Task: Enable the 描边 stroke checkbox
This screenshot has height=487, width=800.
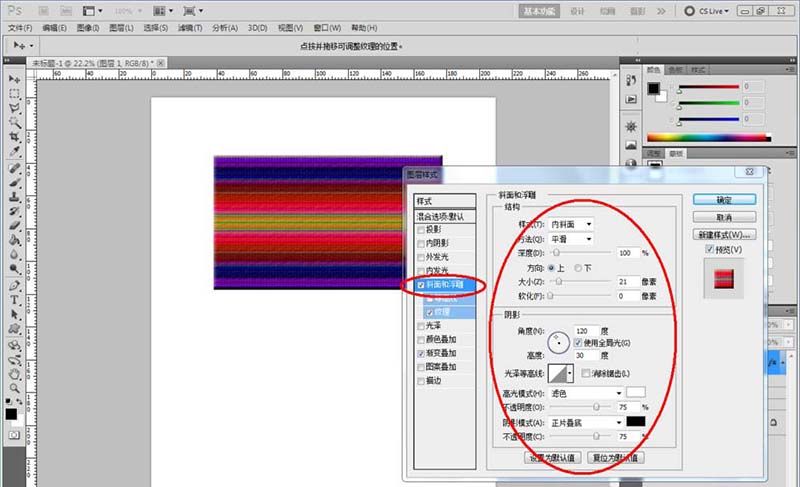Action: click(x=421, y=381)
